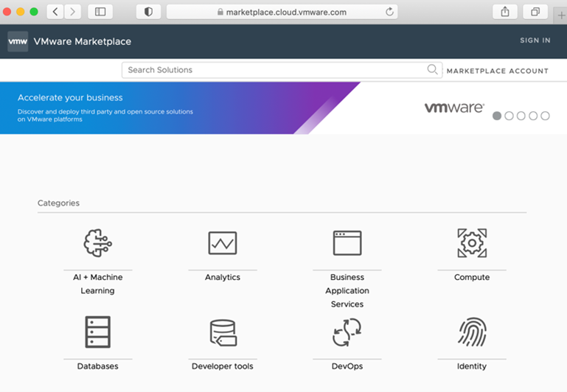567x392 pixels.
Task: Reload the page using refresh icon
Action: pyautogui.click(x=389, y=12)
